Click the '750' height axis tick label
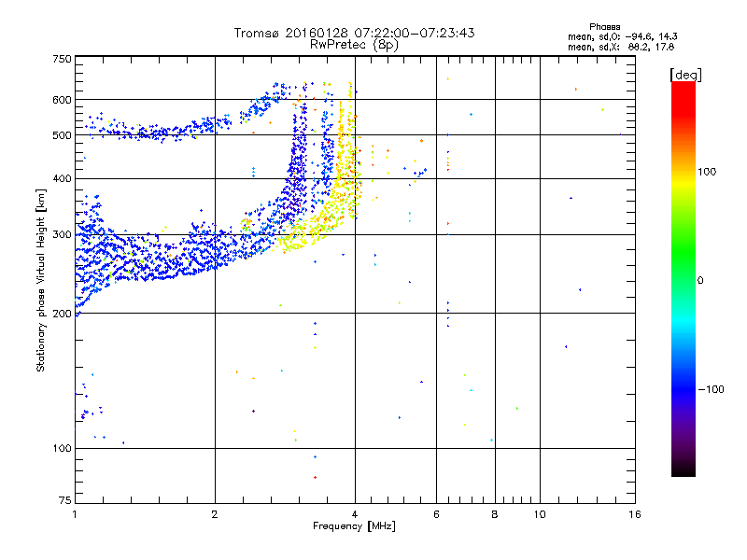Viewport: 747px width, 560px height. (x=62, y=59)
